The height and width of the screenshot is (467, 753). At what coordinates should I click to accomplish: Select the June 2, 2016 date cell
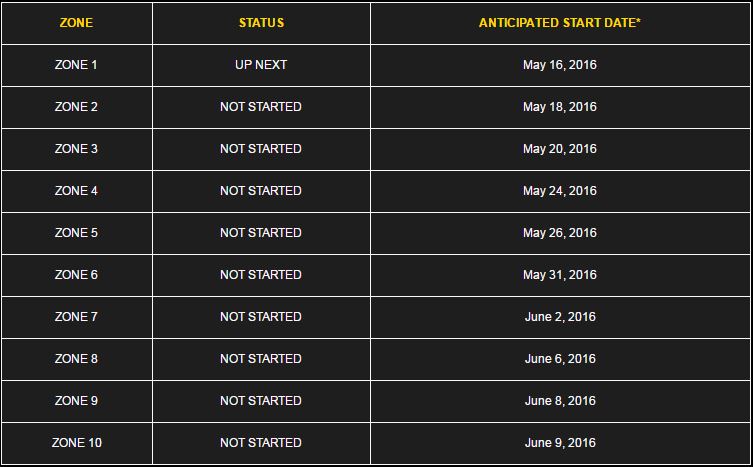(x=560, y=317)
